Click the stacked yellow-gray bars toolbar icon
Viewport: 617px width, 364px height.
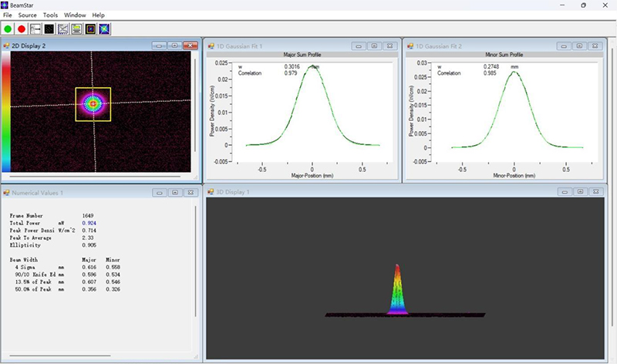(76, 29)
